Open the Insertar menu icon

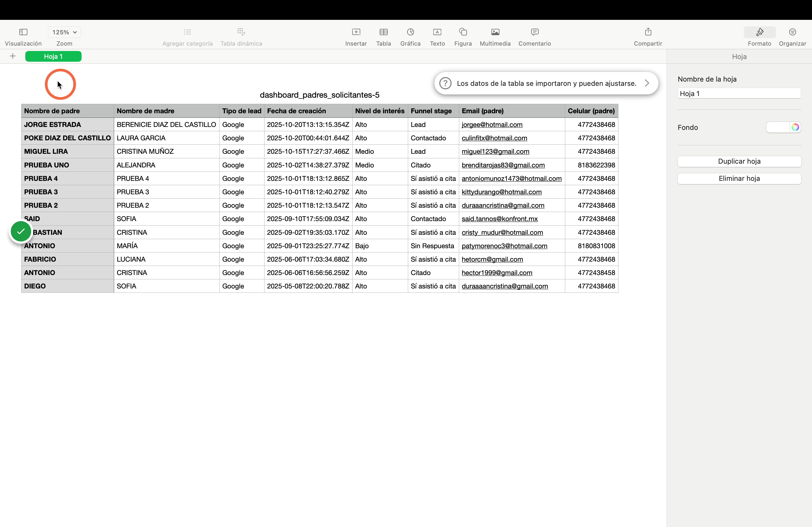click(x=356, y=32)
